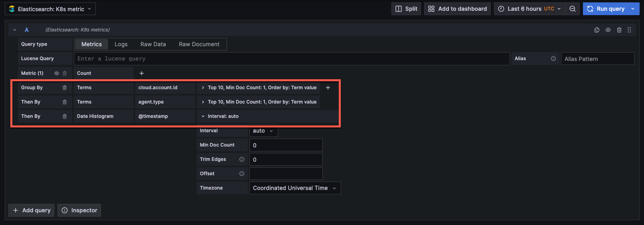Open the Interval auto dropdown
Viewport: 644px width, 225px height.
point(263,131)
